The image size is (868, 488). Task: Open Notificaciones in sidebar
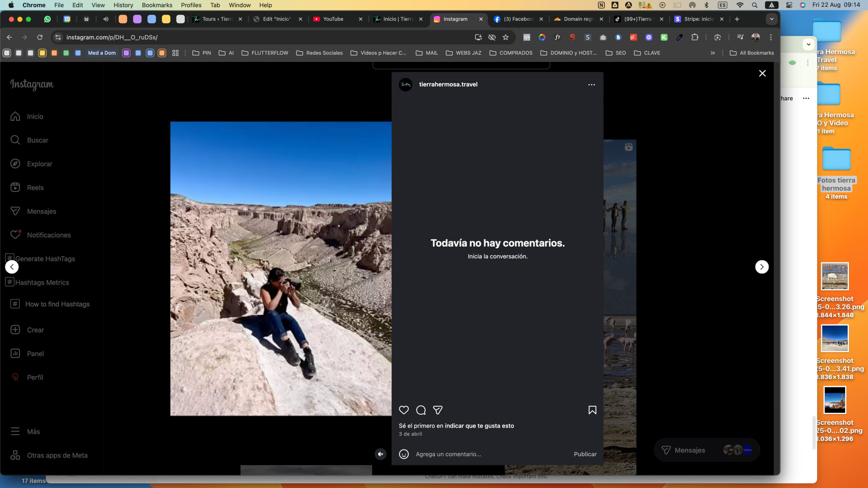(x=40, y=235)
